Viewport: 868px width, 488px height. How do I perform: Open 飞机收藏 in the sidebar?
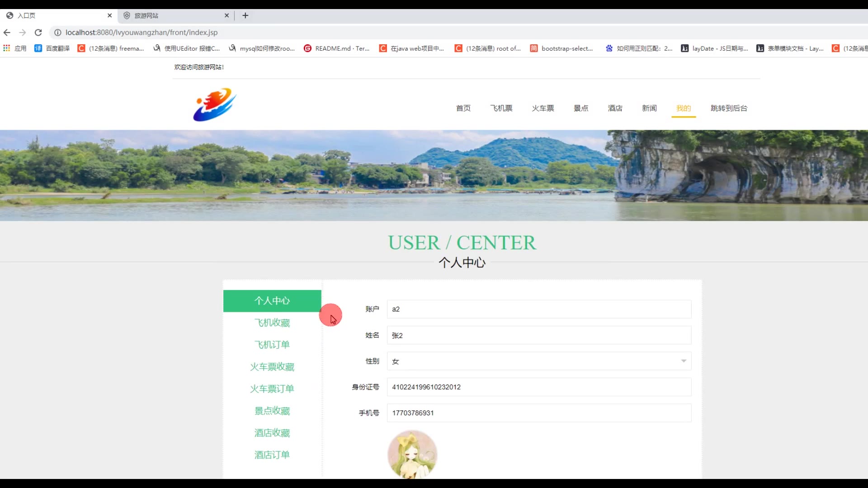[272, 323]
